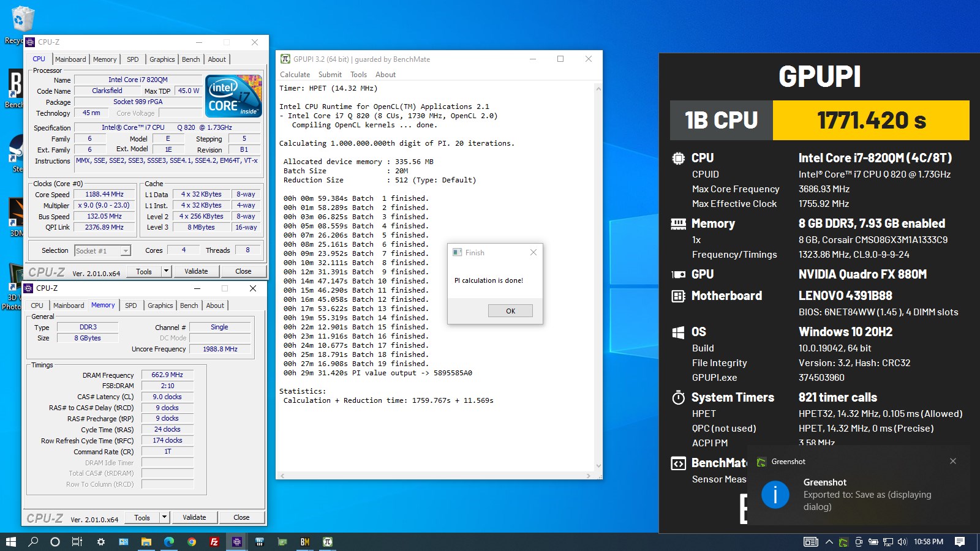Confirm PI calculation done with OK
This screenshot has height=551, width=980.
(x=510, y=311)
